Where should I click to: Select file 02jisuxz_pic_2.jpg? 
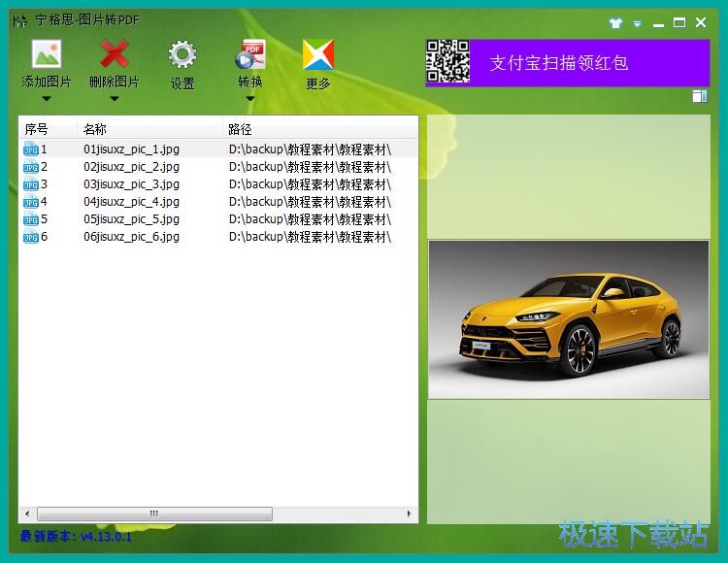coord(131,167)
